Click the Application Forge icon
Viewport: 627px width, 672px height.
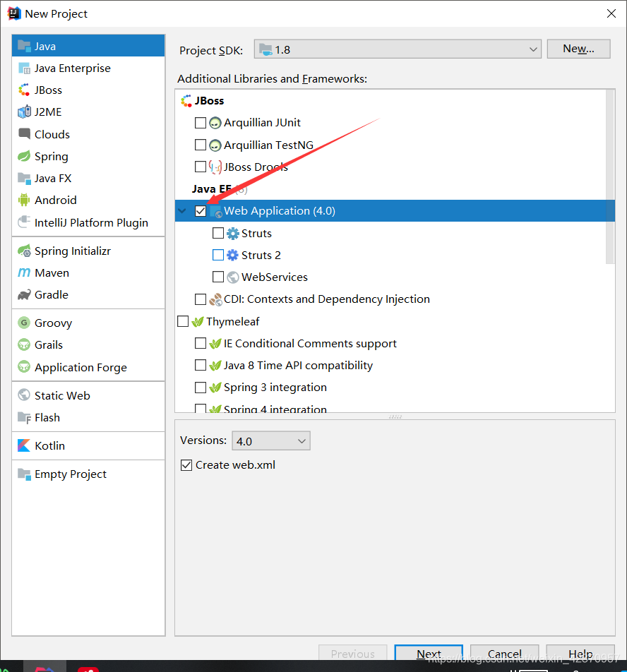tap(24, 367)
